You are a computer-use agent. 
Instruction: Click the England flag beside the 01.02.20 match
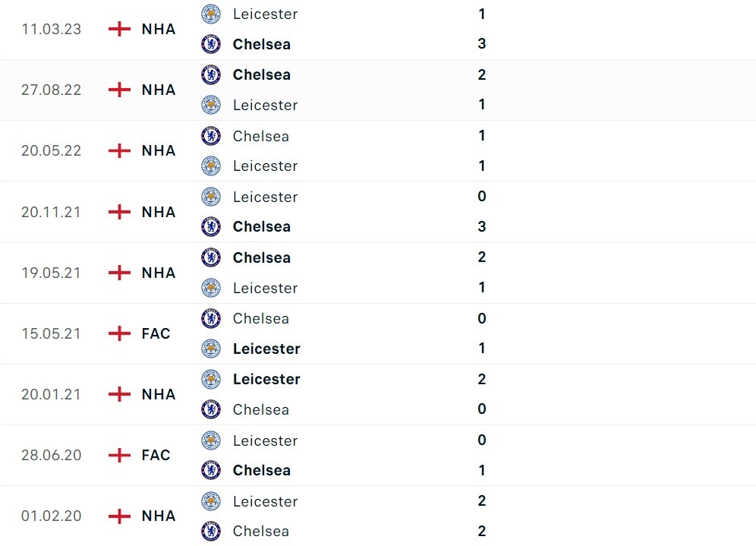[119, 516]
